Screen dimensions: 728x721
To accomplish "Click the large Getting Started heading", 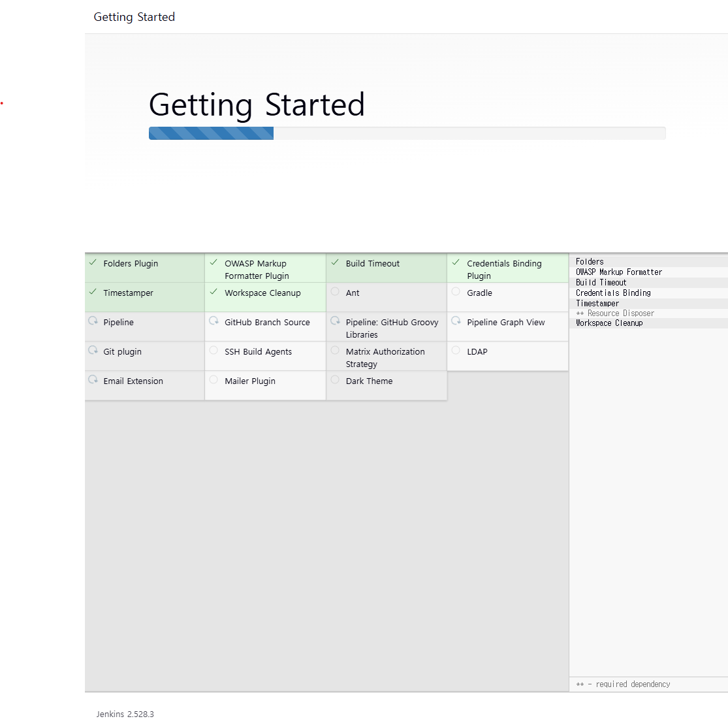I will click(x=257, y=104).
